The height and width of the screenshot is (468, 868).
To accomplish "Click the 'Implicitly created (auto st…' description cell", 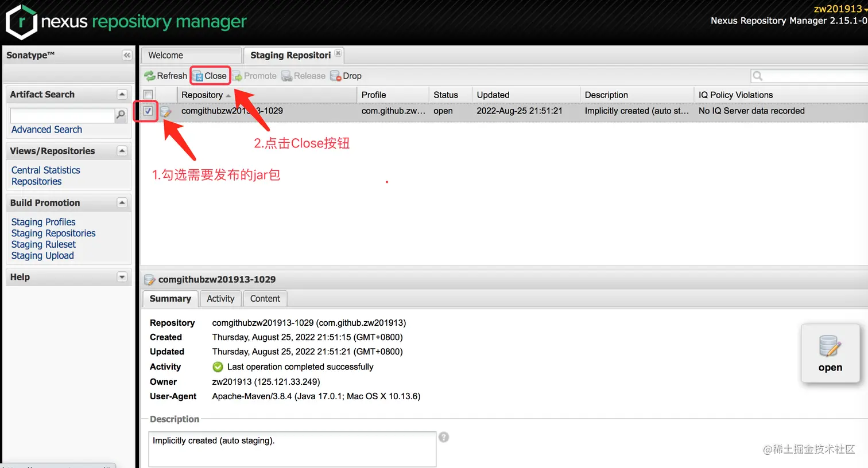I will 637,111.
